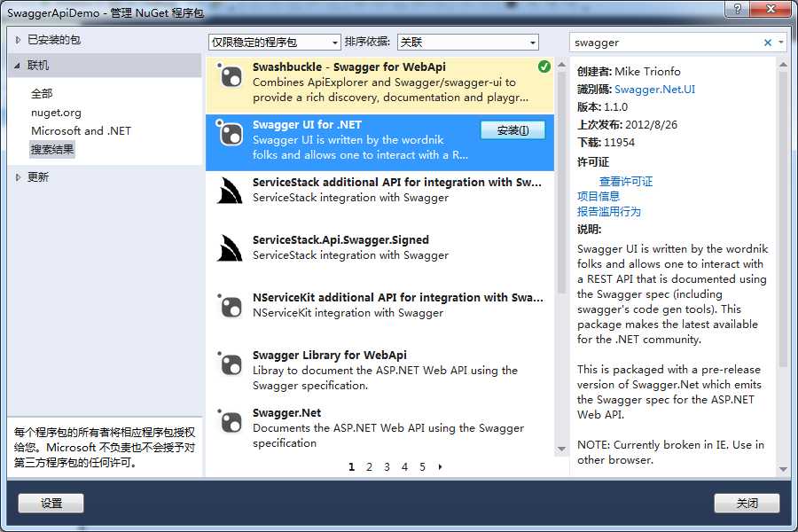This screenshot has height=532, width=798.
Task: Expand the 已安装的包 section
Action: (x=19, y=40)
